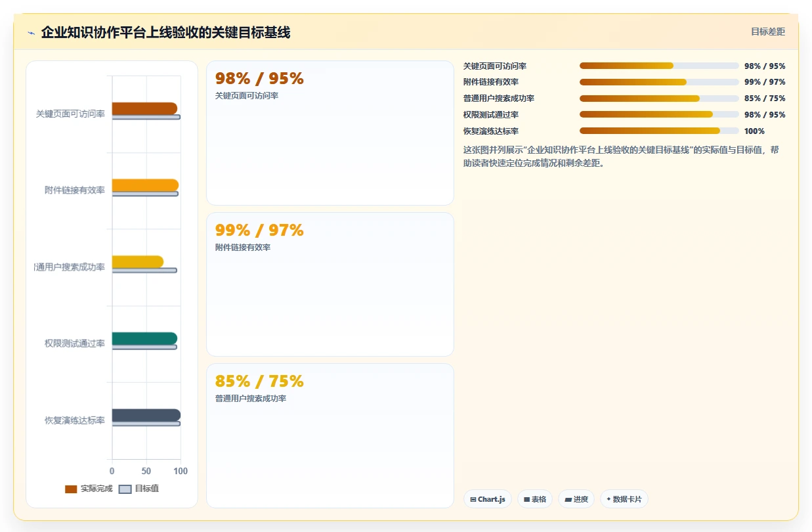Open the 99% / 97% data card
The height and width of the screenshot is (532, 812).
pos(330,284)
